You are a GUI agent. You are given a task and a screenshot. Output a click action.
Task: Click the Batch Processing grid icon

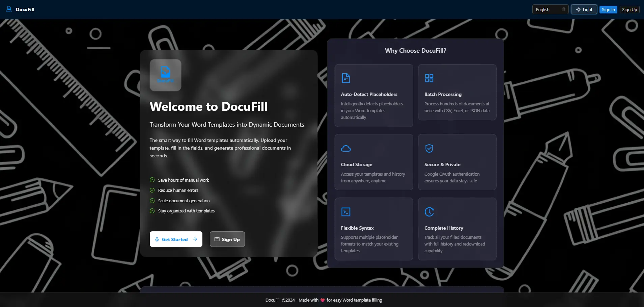[429, 78]
